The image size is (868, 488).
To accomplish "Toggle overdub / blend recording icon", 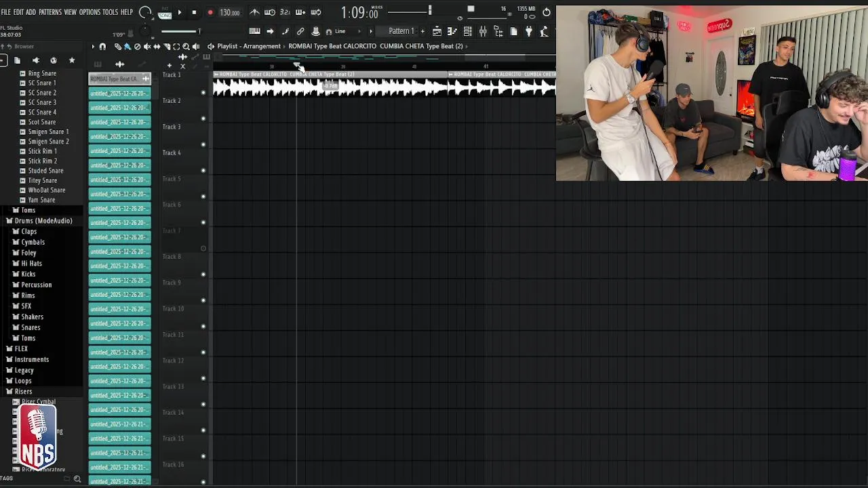I will (x=300, y=12).
